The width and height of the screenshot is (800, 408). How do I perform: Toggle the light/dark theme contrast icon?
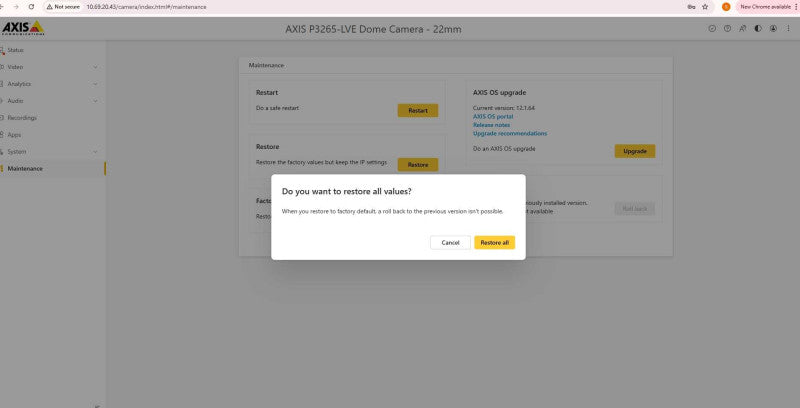pos(758,29)
